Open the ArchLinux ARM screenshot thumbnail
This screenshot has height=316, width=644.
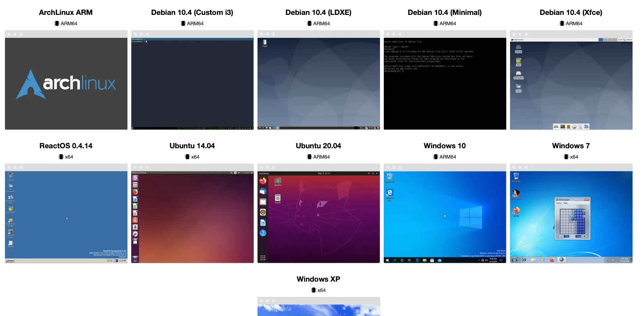tap(66, 80)
